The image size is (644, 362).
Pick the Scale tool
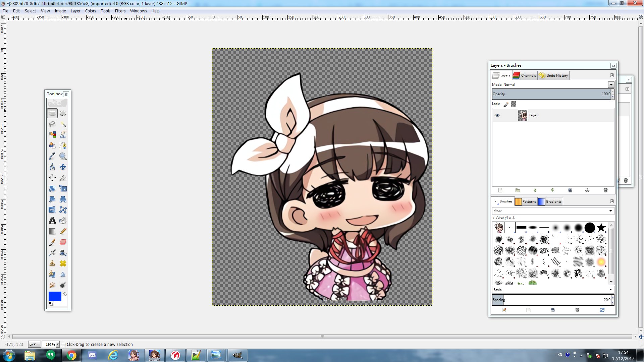coord(63,188)
